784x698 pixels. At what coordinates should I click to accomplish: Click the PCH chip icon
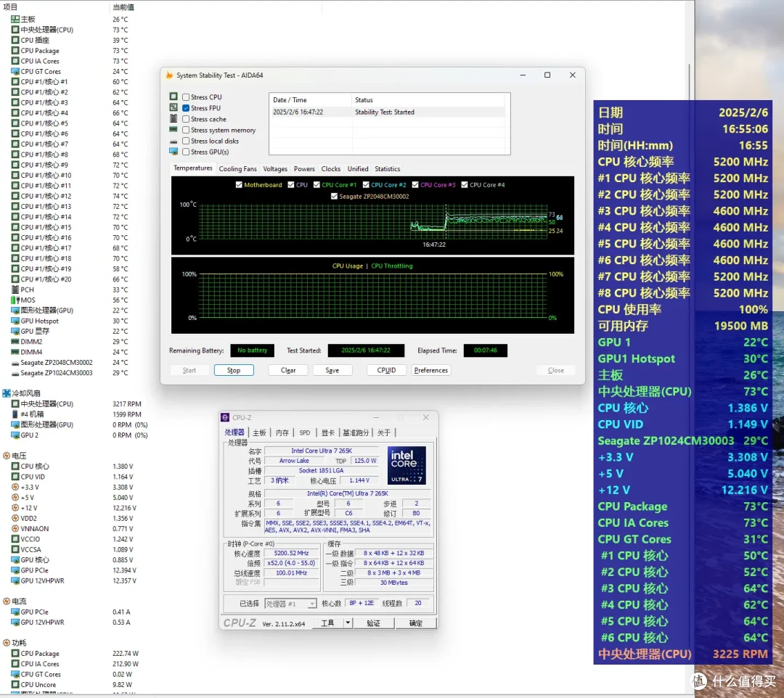coord(15,290)
